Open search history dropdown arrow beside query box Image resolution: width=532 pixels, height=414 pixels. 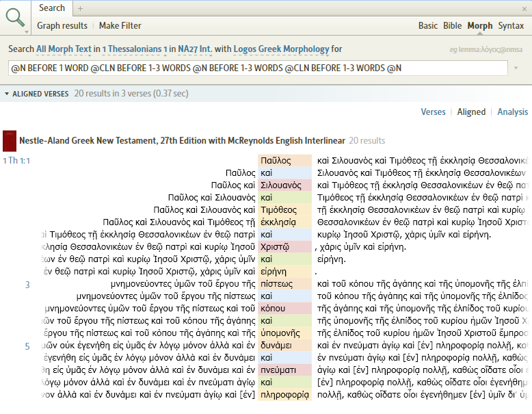click(x=516, y=68)
